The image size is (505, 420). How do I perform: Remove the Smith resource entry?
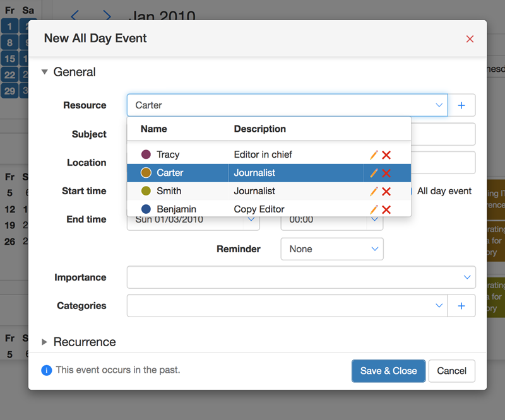tap(386, 191)
